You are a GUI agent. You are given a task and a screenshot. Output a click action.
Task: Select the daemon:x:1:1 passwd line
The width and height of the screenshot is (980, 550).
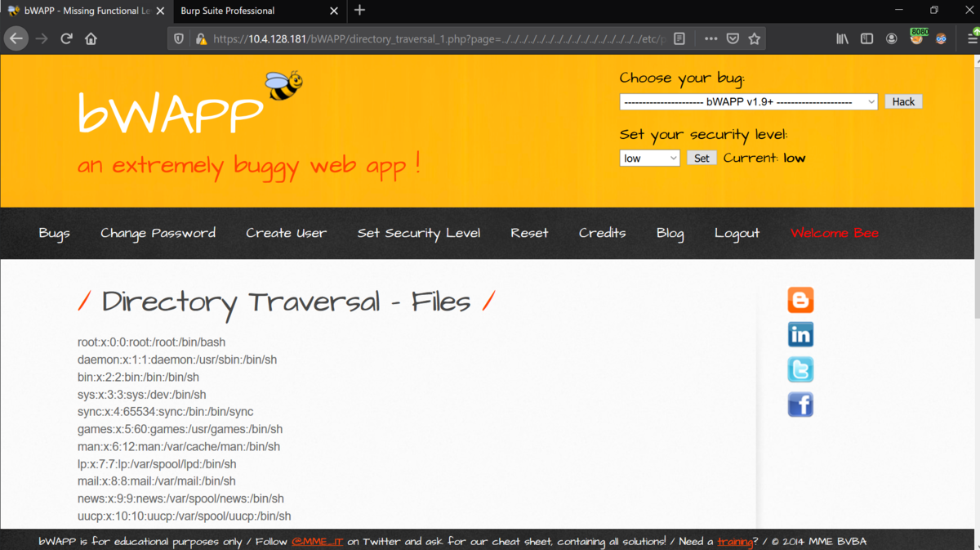[177, 360]
